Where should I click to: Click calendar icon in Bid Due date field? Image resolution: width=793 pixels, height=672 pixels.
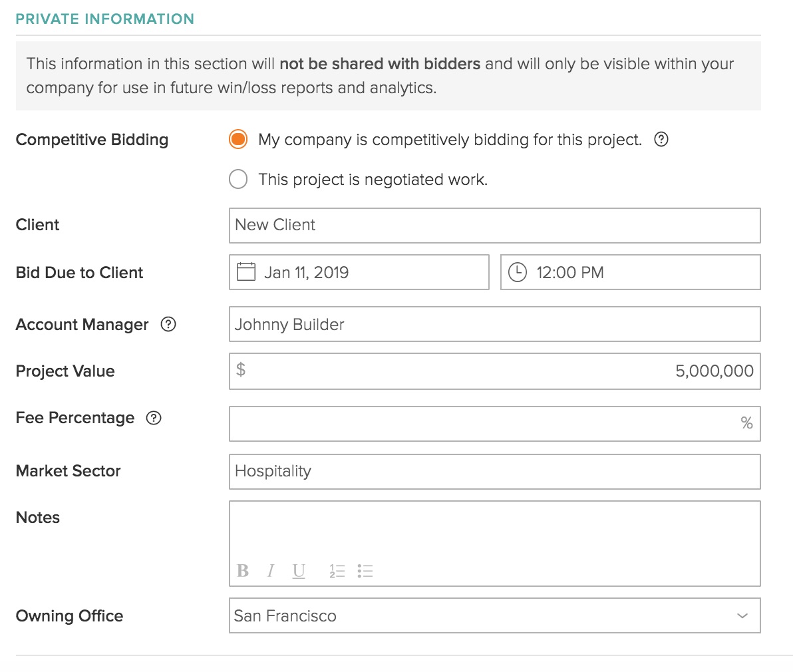pos(246,272)
